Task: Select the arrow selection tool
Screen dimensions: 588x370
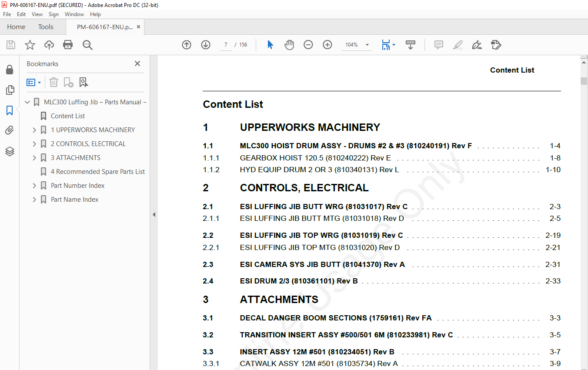Action: click(x=270, y=45)
